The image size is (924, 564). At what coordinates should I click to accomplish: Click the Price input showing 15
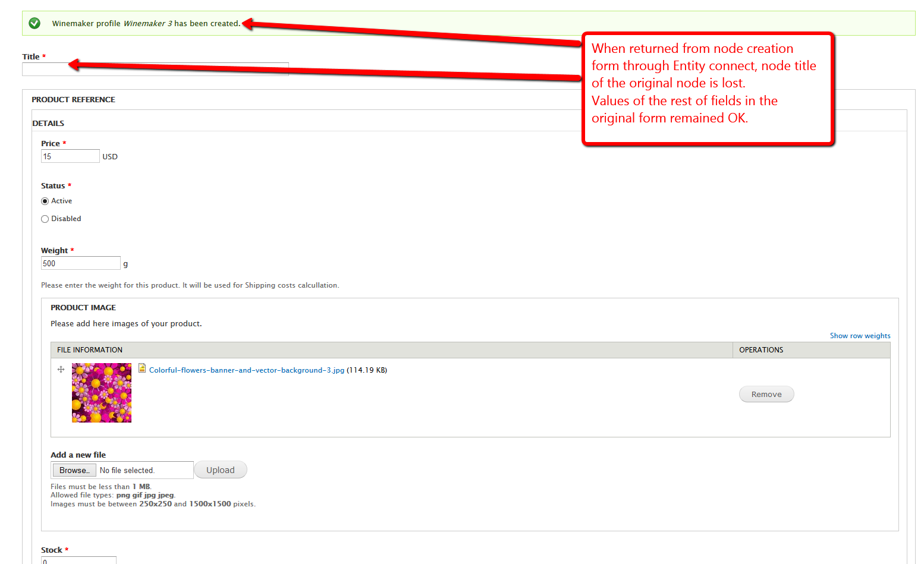coord(70,156)
